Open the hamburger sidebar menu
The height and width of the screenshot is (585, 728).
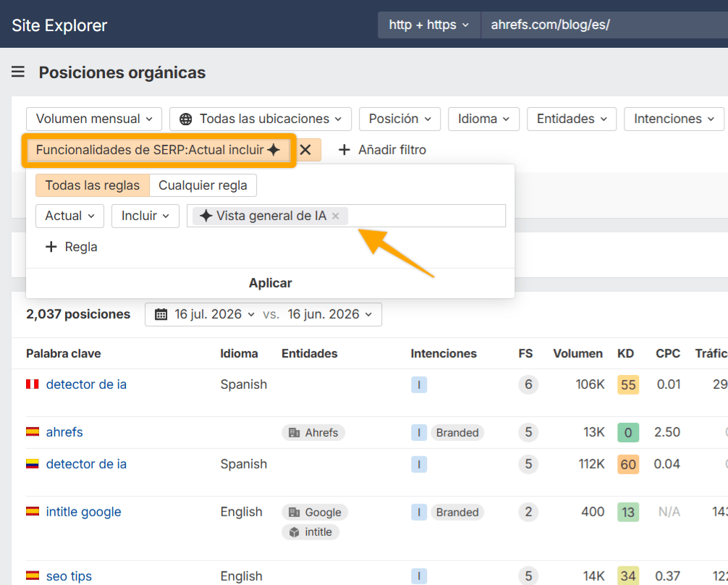pos(18,72)
